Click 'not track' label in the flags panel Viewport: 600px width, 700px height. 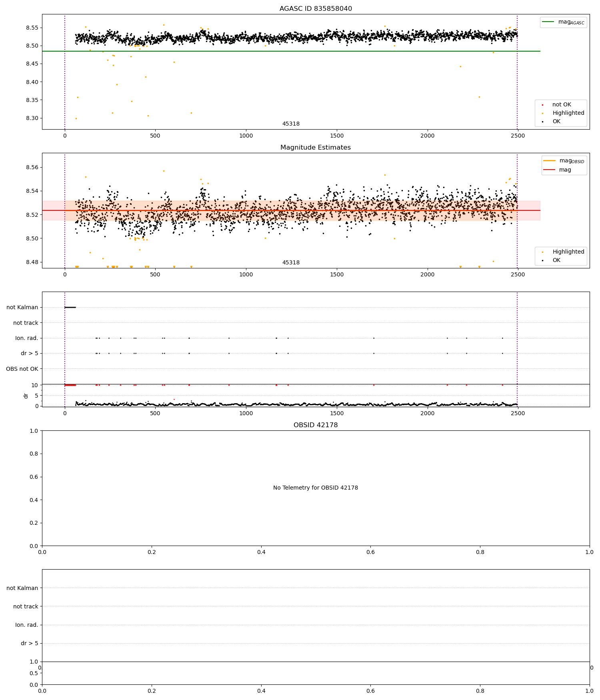point(26,323)
